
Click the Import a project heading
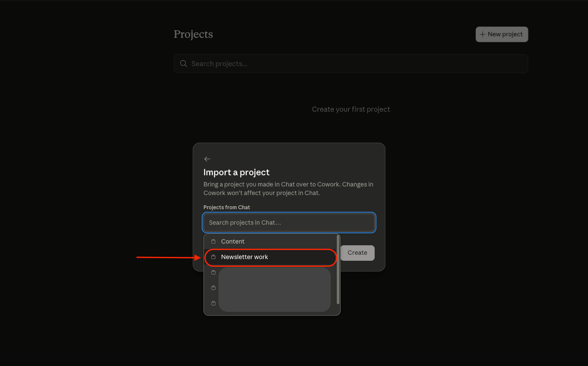[x=237, y=172]
